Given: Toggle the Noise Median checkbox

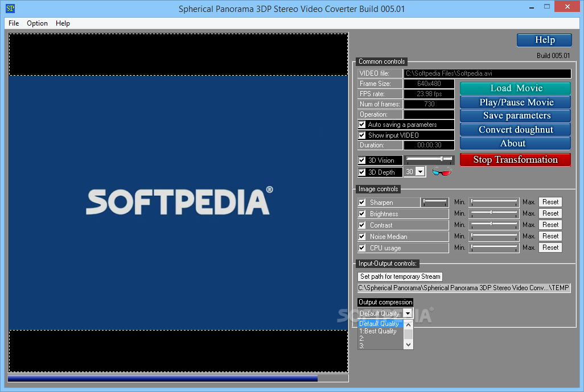Looking at the screenshot, I should pos(362,236).
